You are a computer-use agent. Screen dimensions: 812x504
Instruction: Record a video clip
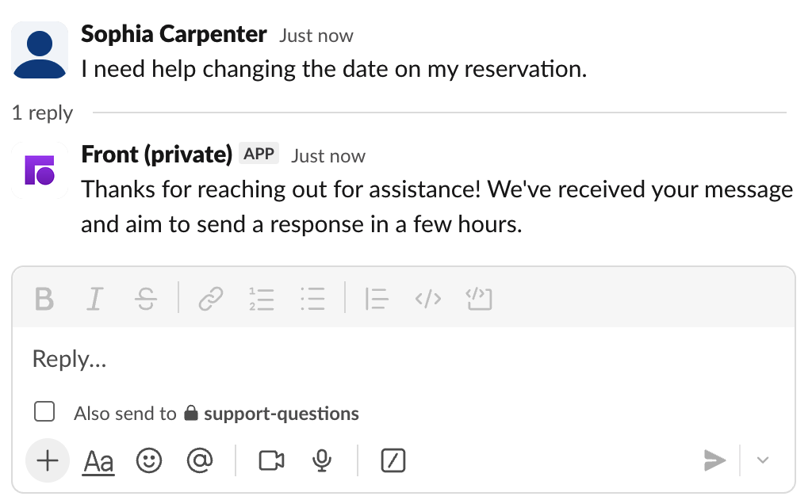coord(271,460)
